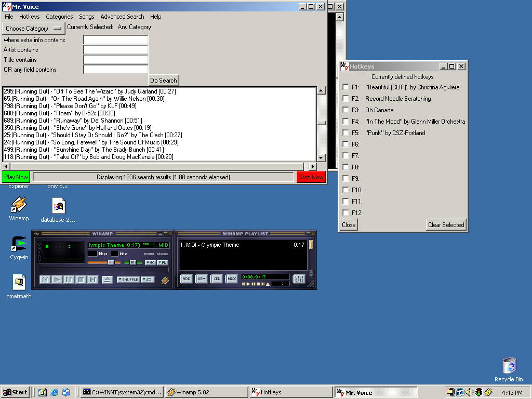This screenshot has width=532, height=399.
Task: Open the LIST OPTS playlist menu
Action: tap(299, 279)
